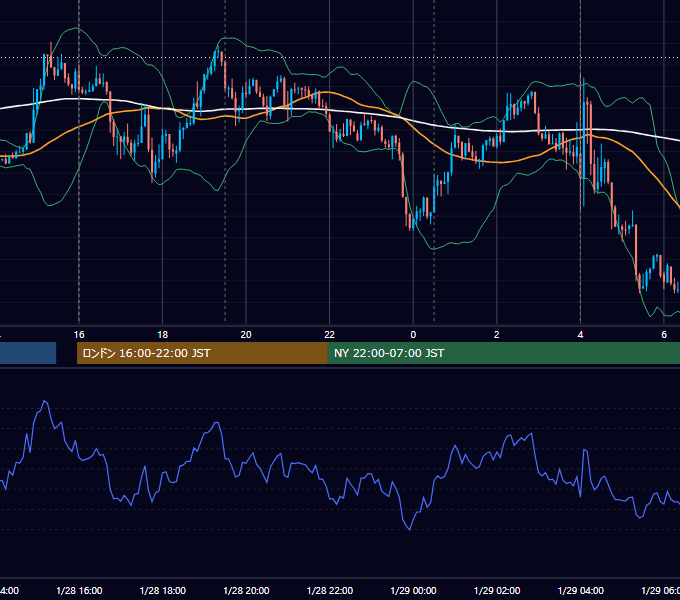Click the 1/29 00:00 date label
This screenshot has width=680, height=600.
[413, 590]
